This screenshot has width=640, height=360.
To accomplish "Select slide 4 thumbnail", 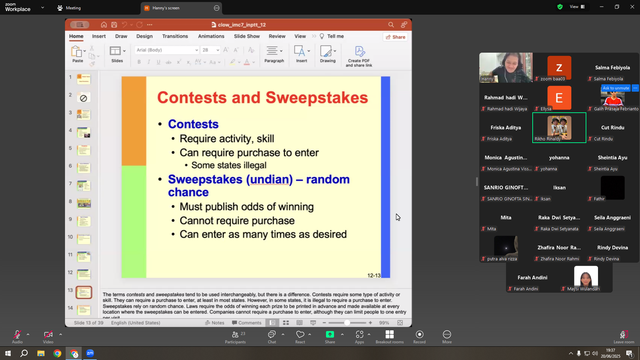I will [x=84, y=132].
